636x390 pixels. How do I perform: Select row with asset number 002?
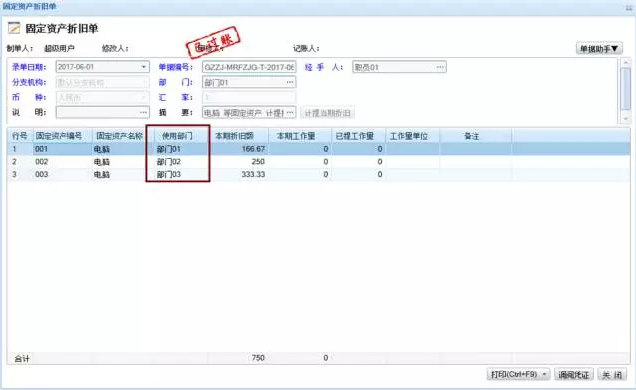318,162
